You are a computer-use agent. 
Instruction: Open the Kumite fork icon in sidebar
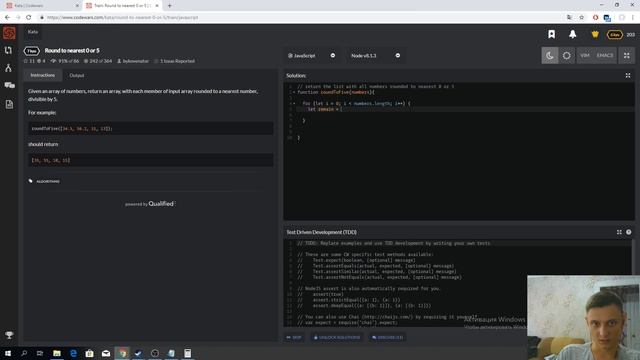8,68
